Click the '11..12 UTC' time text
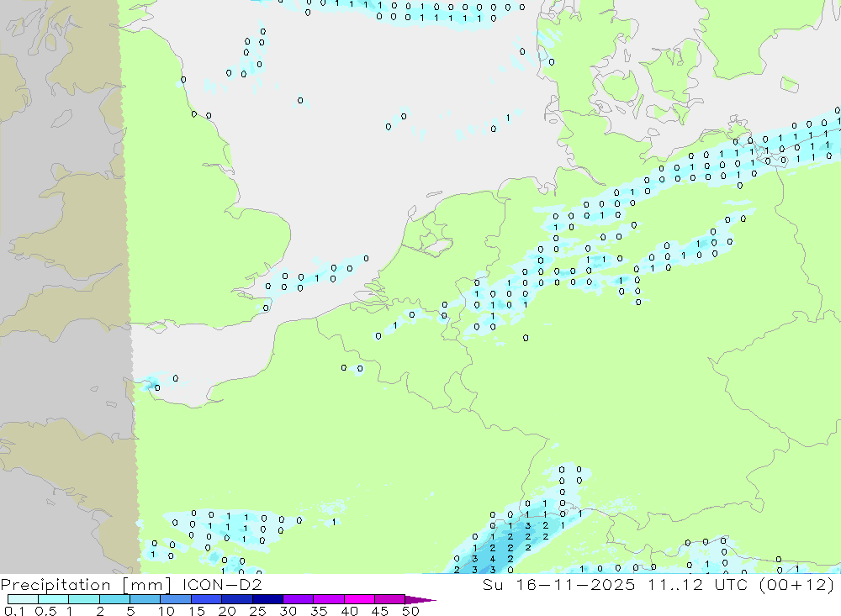 click(697, 584)
